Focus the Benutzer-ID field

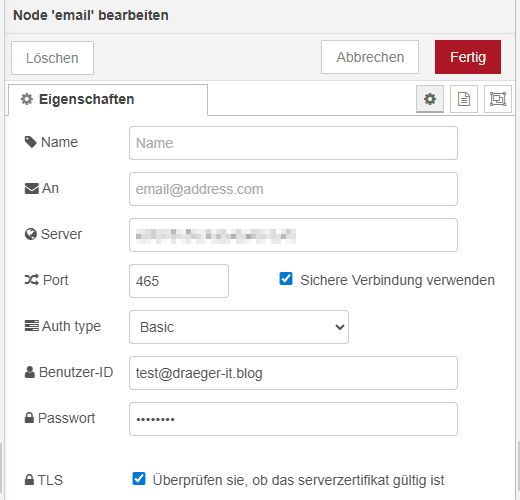(293, 373)
